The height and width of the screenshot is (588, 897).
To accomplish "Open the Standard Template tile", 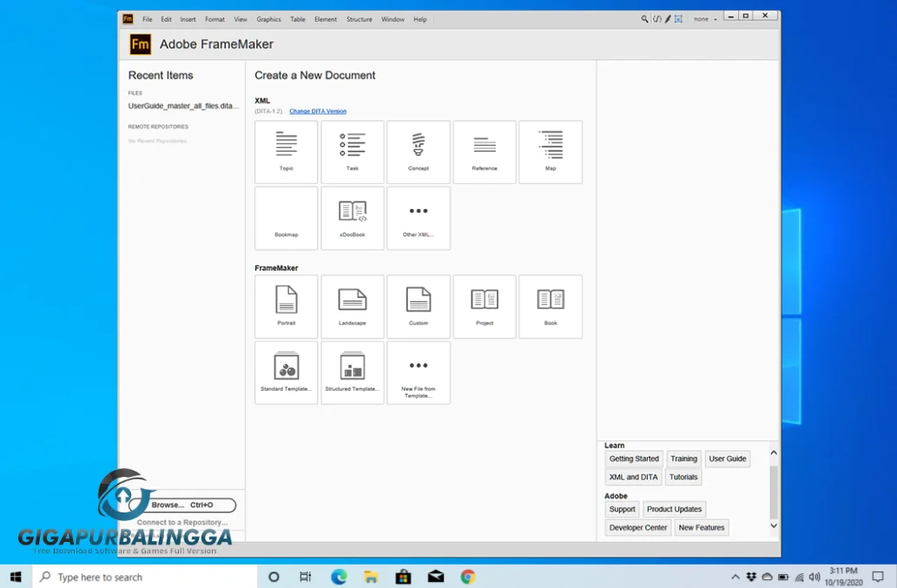I will [286, 373].
